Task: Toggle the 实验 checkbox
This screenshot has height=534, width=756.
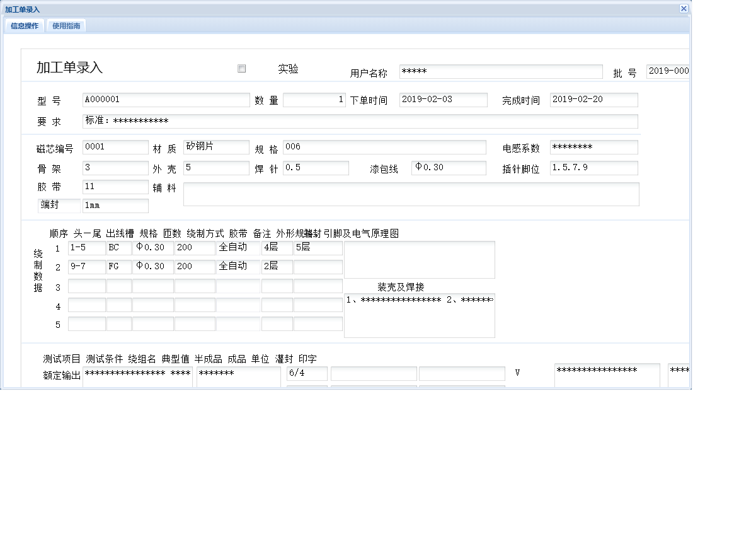Action: (241, 68)
